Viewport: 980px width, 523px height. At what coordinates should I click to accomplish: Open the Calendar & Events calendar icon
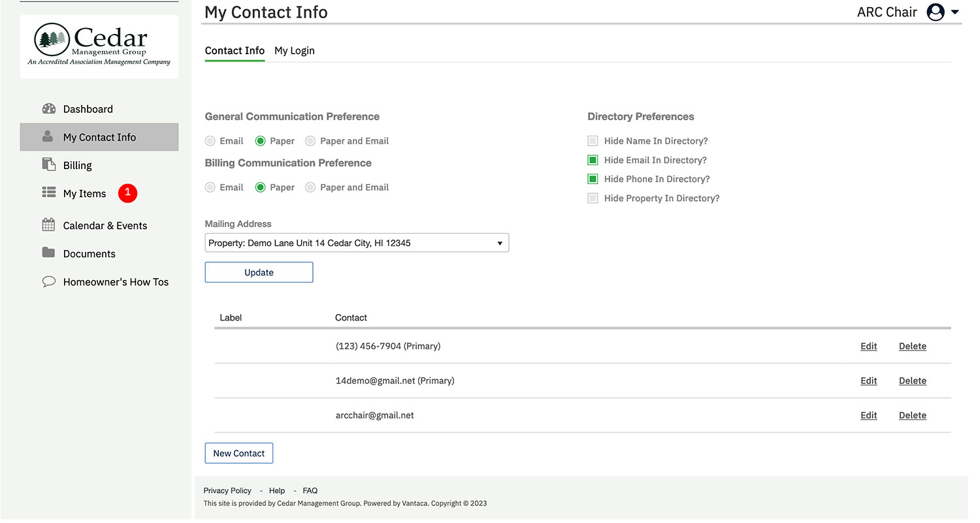coord(49,225)
